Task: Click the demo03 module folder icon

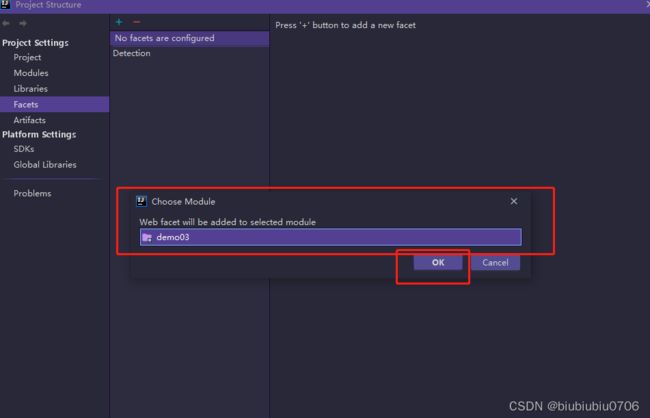Action: (147, 238)
